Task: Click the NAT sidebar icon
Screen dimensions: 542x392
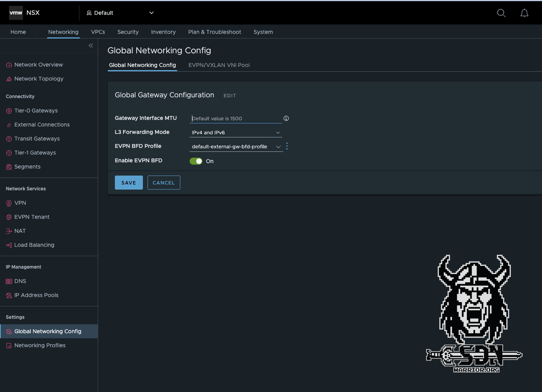Action: pos(8,231)
